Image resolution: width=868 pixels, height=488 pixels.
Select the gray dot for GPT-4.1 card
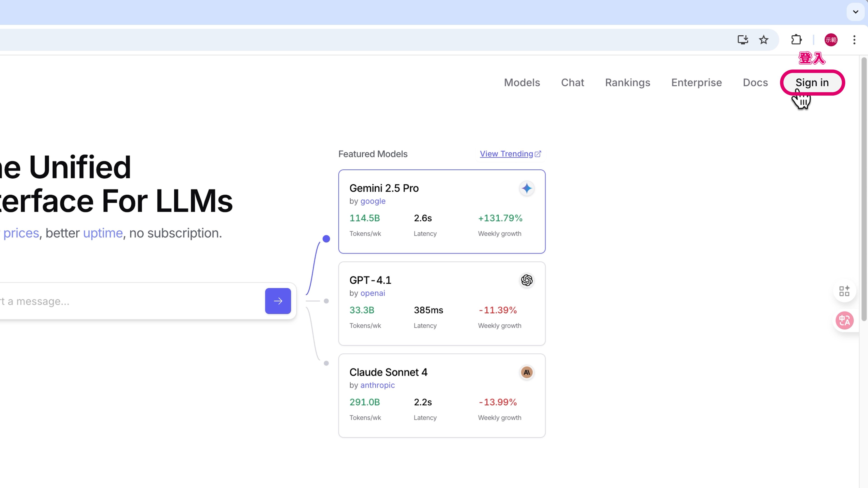(326, 301)
